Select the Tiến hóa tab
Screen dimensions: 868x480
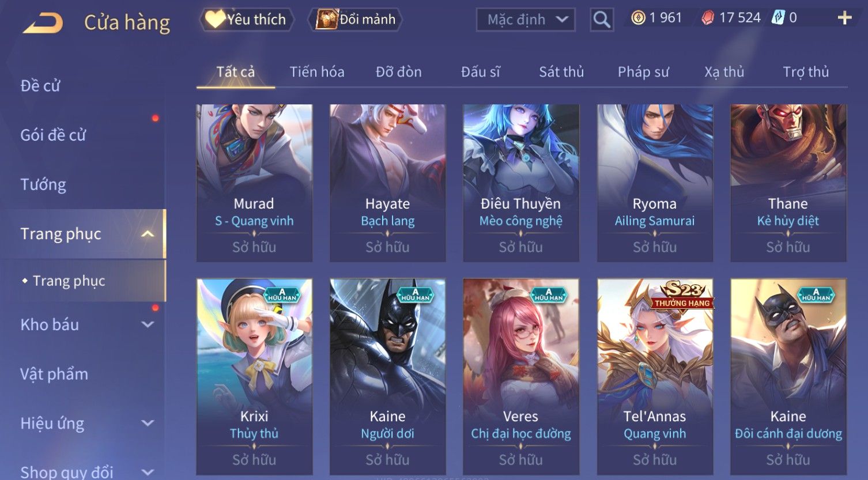(x=317, y=72)
